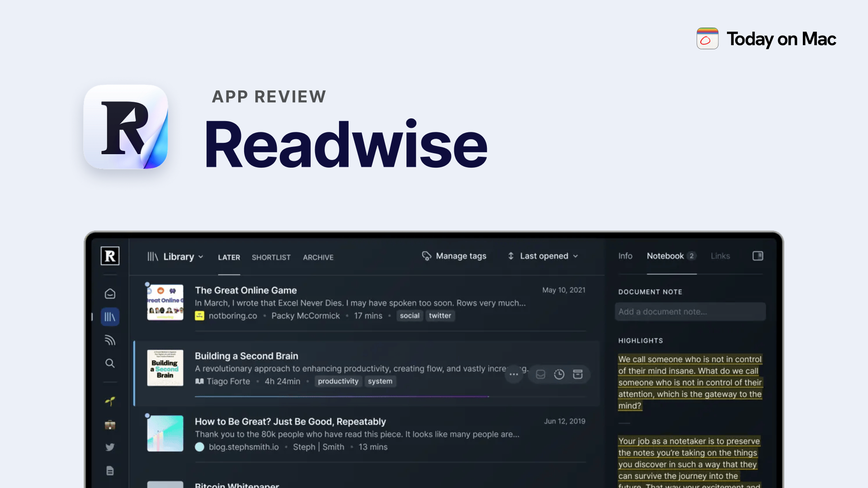Open the 'Last opened' sort dropdown
This screenshot has height=488, width=868.
click(x=542, y=256)
